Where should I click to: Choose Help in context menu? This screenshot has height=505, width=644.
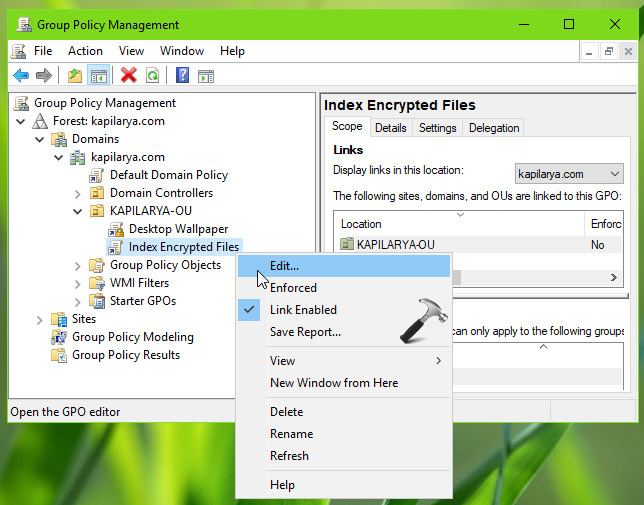coord(344,485)
